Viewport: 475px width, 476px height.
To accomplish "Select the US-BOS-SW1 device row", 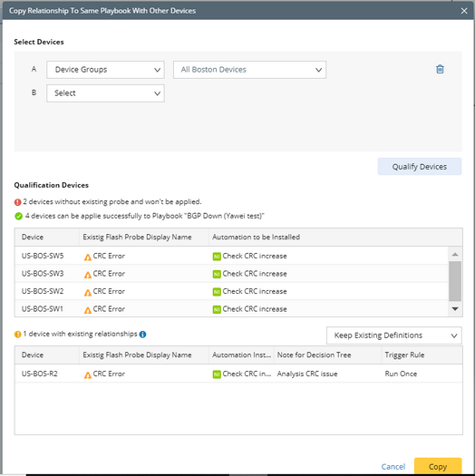I will click(x=231, y=309).
